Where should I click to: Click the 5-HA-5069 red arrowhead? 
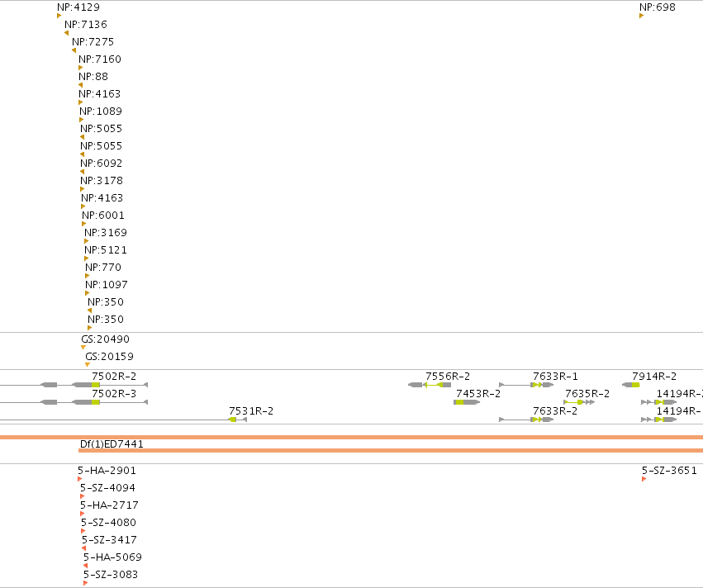(x=86, y=566)
